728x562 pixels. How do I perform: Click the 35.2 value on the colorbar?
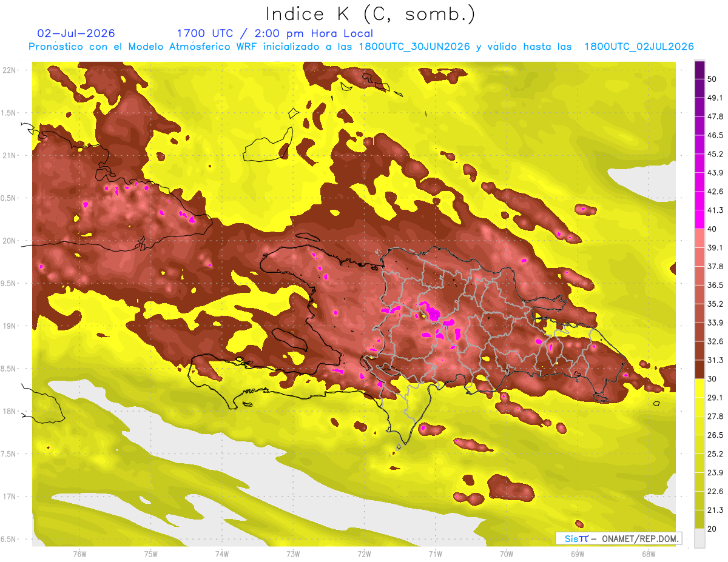(715, 304)
